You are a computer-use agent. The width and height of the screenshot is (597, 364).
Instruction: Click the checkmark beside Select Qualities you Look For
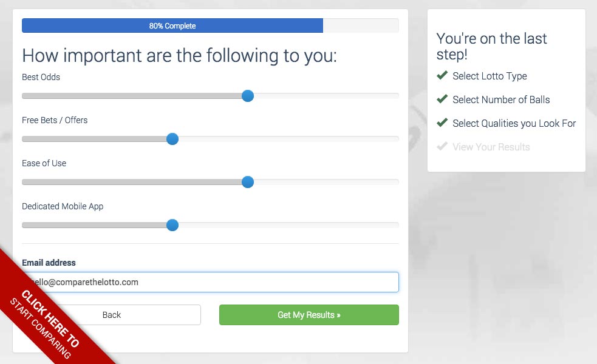coord(442,123)
